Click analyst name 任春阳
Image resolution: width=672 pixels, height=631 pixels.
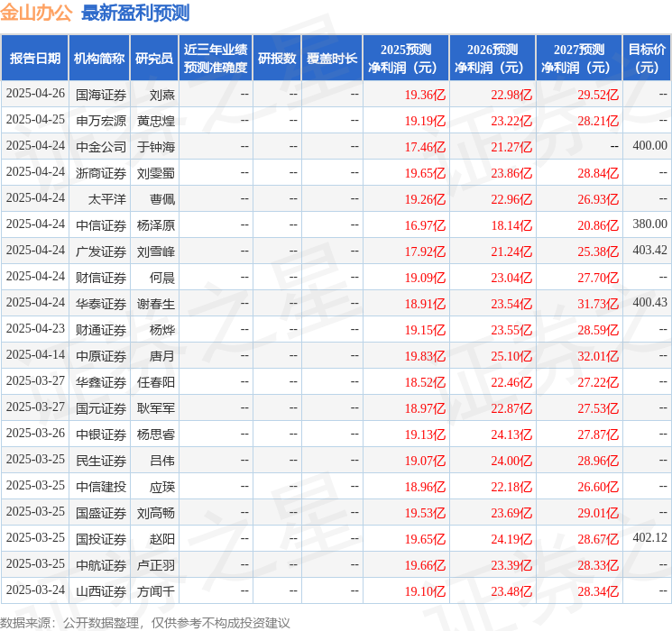[155, 382]
